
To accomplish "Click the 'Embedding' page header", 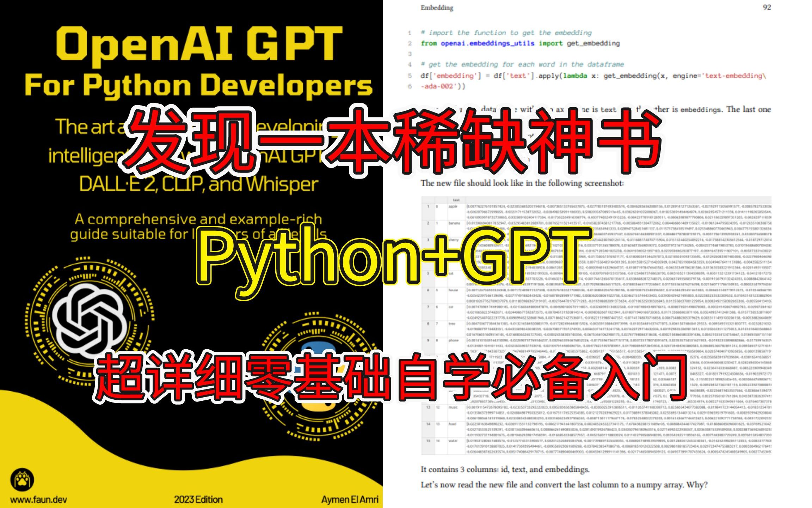I will pos(437,8).
